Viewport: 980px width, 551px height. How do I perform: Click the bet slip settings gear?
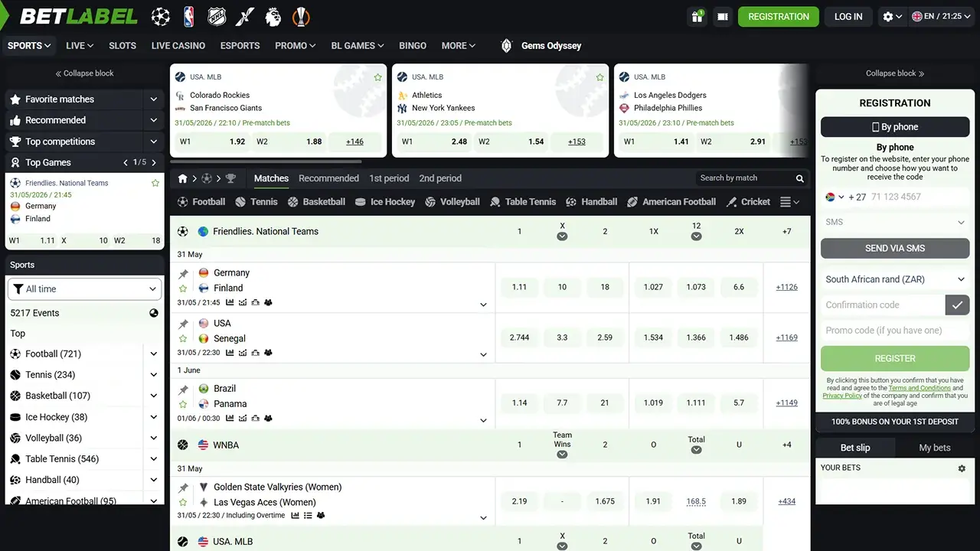tap(962, 468)
